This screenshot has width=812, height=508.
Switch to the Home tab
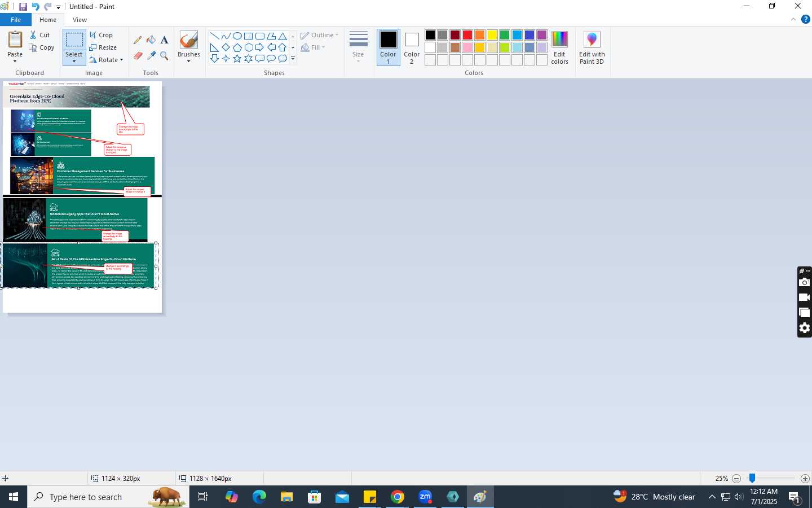coord(48,20)
